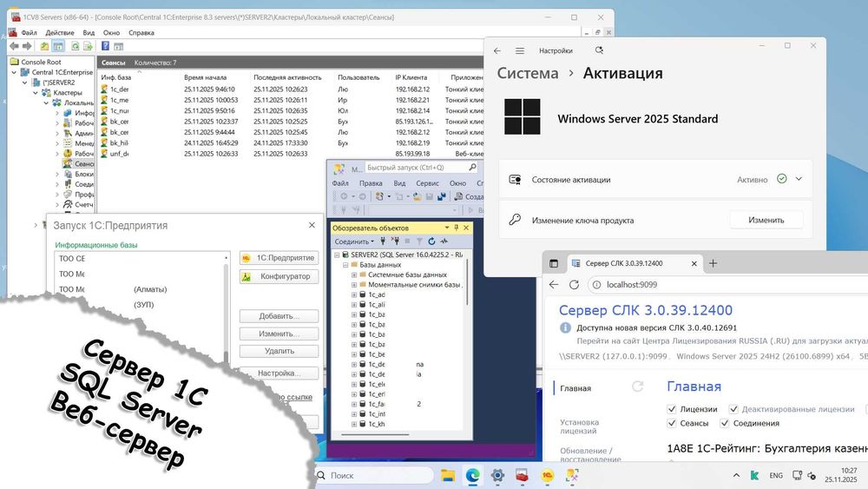Screen dimensions: 868x489
Task: Toggle console tree pane toolbar icon
Action: (x=58, y=47)
